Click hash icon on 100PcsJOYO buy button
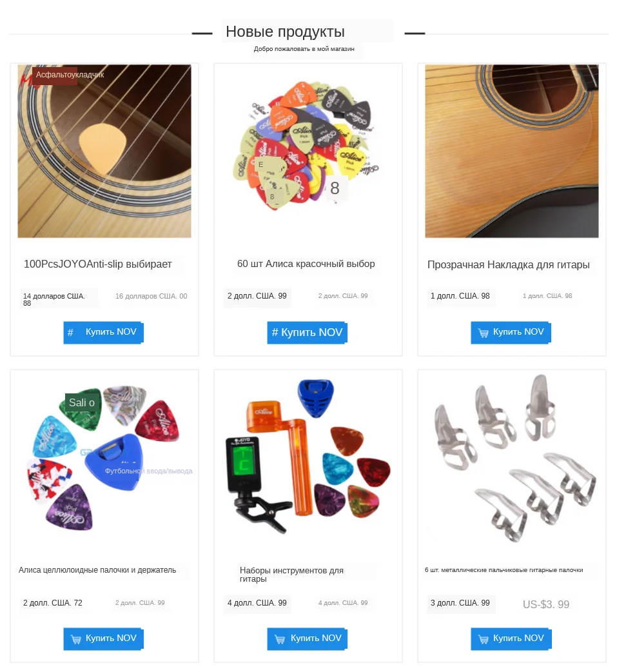 71,333
